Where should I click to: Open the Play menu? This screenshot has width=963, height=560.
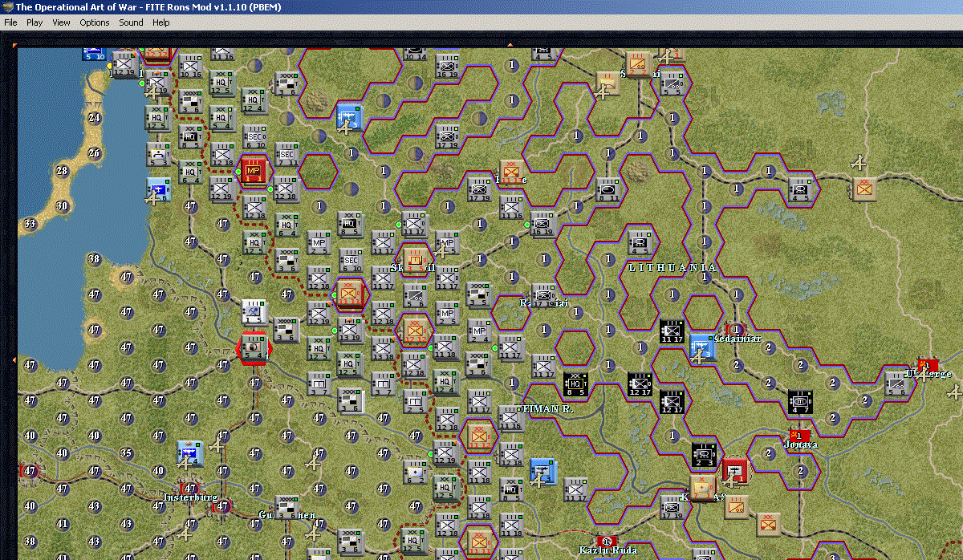(x=35, y=22)
